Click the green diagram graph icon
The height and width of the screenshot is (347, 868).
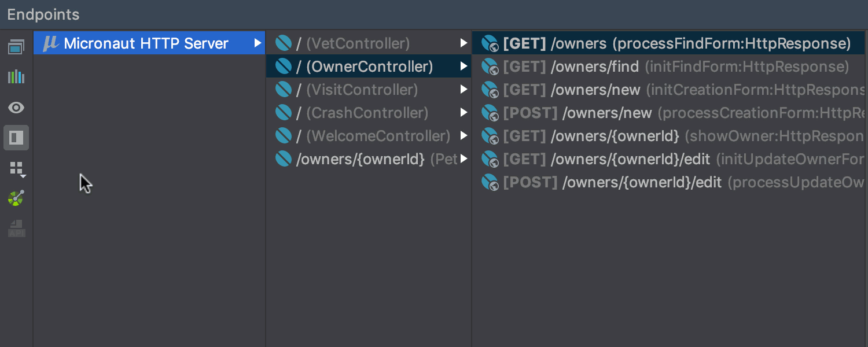point(16,198)
